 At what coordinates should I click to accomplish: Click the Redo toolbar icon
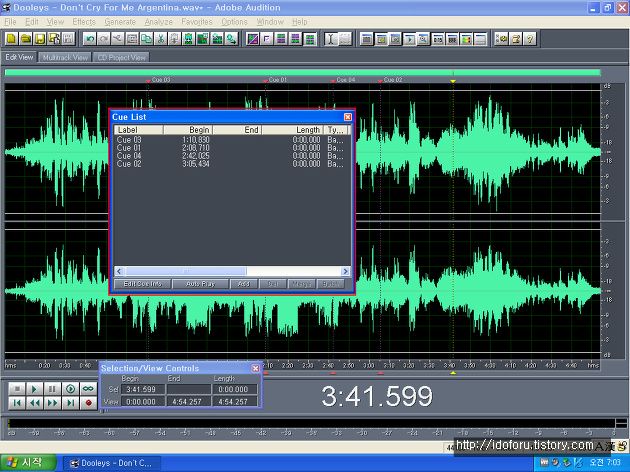(103, 39)
